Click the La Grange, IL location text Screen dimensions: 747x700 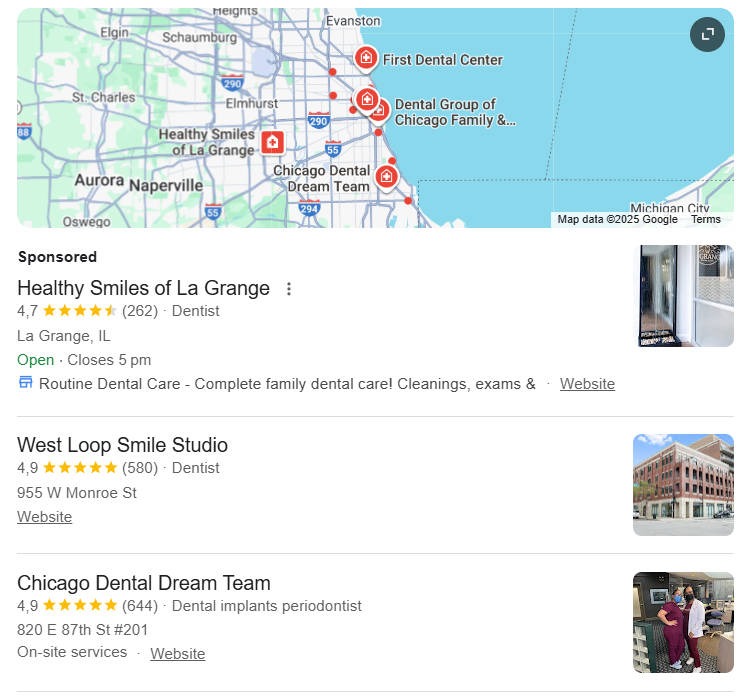click(x=63, y=336)
